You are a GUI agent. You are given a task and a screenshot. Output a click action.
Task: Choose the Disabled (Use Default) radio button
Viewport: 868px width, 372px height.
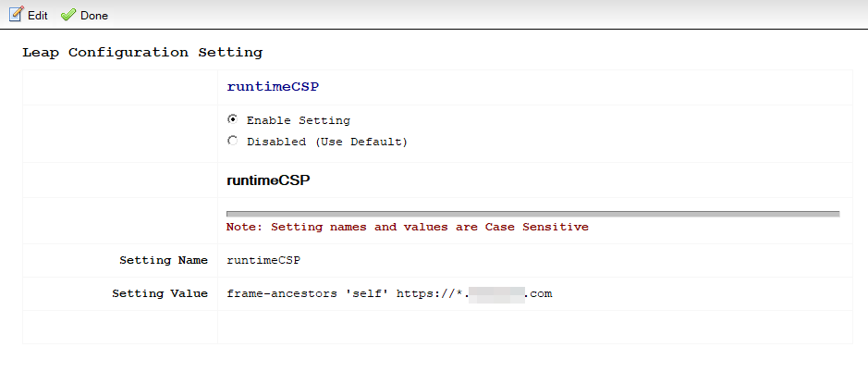pos(232,141)
